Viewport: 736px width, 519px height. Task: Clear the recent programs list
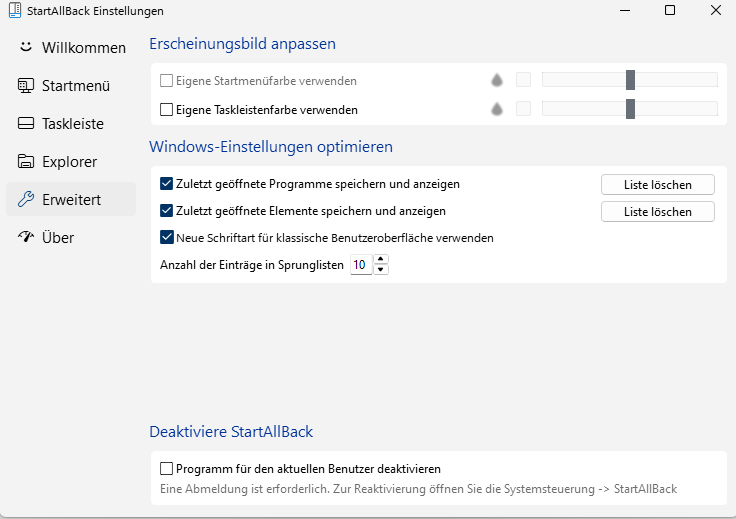click(x=657, y=185)
